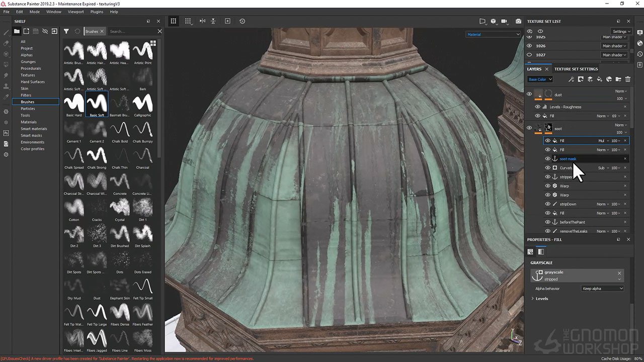Select Smart materials shelf category

click(x=34, y=129)
